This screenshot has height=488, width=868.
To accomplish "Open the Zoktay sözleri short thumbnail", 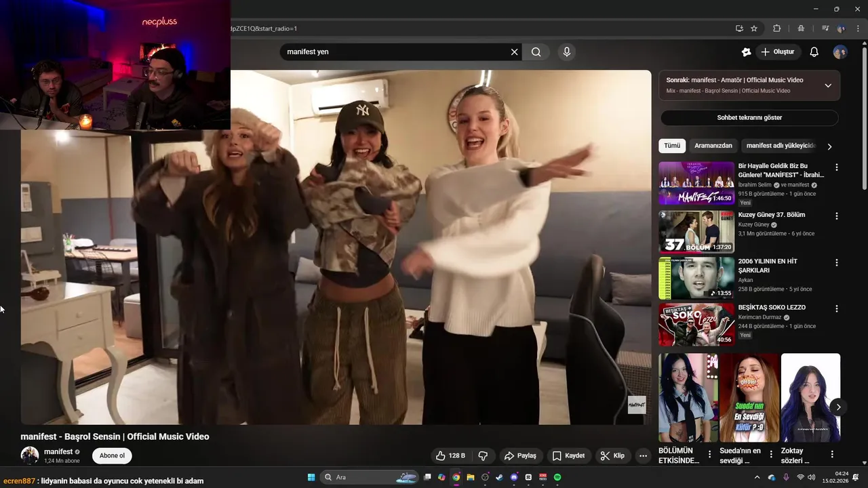I will [810, 398].
